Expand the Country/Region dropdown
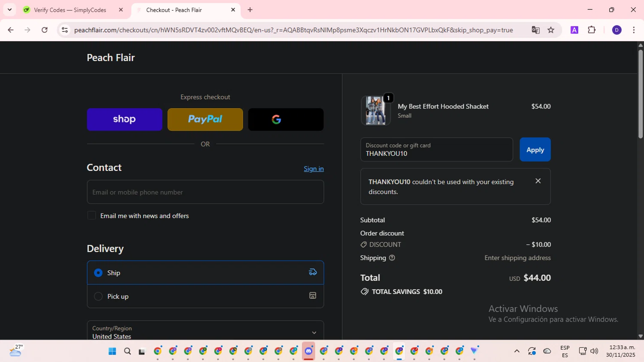 205,330
